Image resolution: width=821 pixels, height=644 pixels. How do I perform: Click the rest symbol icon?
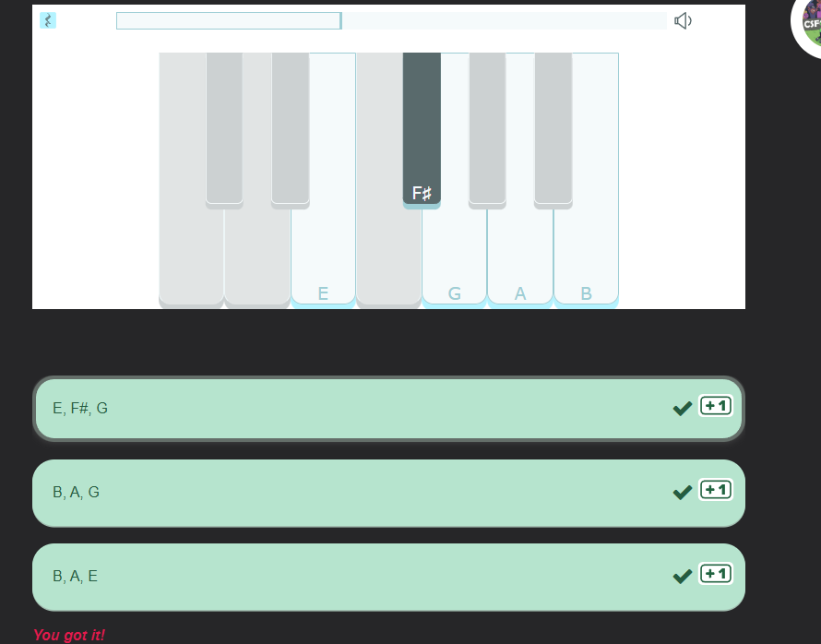(x=48, y=20)
